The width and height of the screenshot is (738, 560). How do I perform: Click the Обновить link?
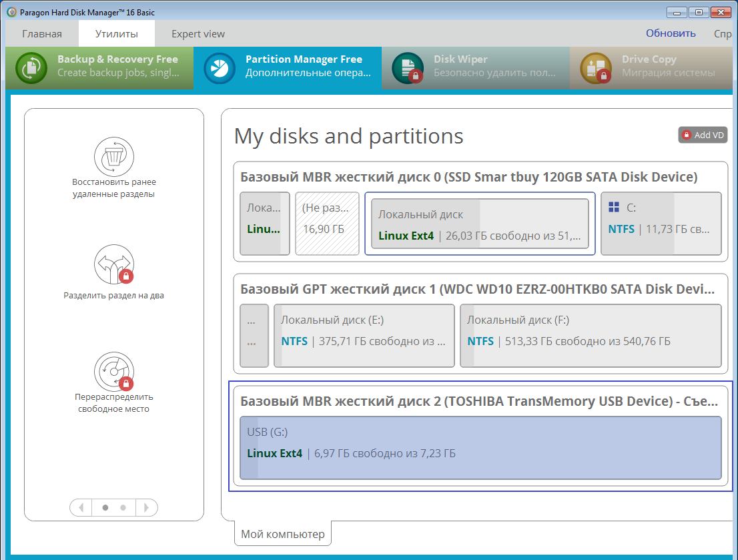pos(671,33)
